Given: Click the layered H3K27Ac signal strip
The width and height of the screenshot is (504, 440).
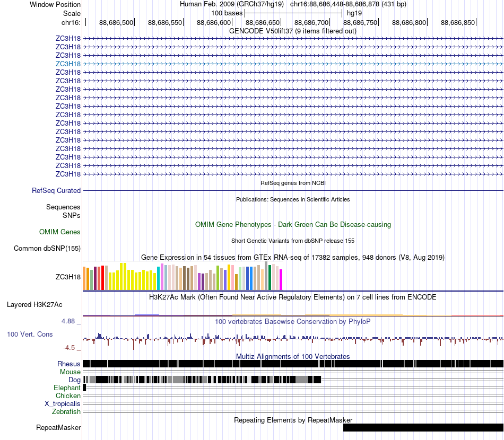Looking at the screenshot, I should point(293,315).
